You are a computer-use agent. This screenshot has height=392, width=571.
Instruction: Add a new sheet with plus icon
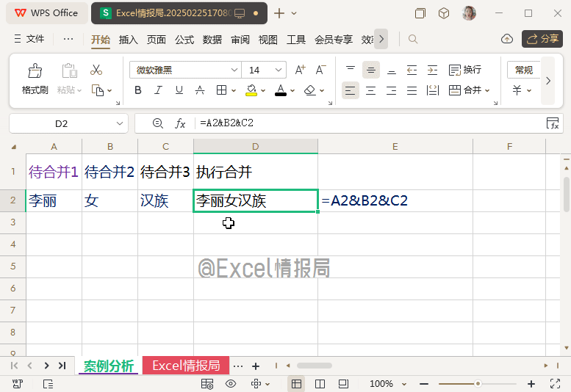tap(256, 366)
